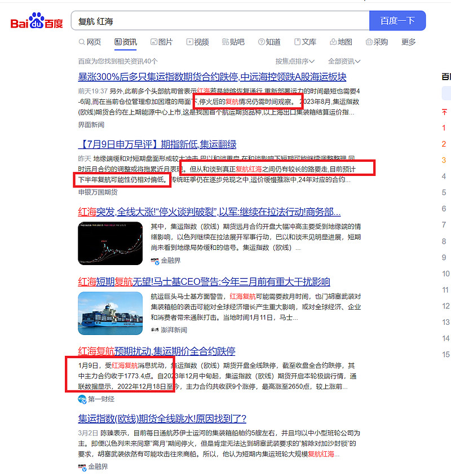Open the 图片 tab

[161, 42]
